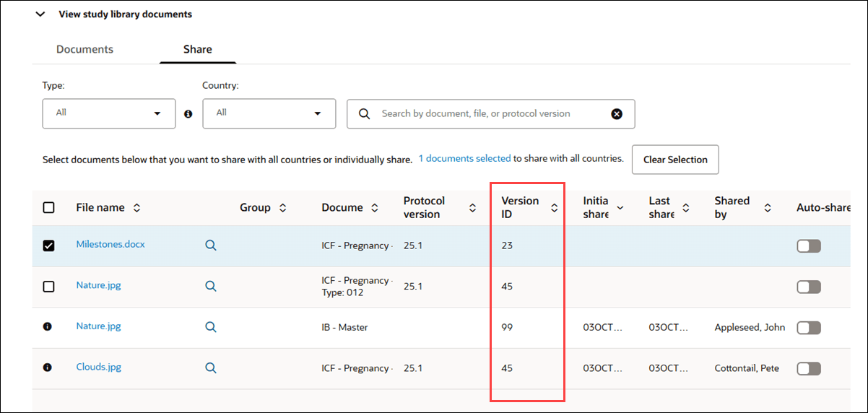Open the Country dropdown
Screen dimensions: 868x413
269,113
